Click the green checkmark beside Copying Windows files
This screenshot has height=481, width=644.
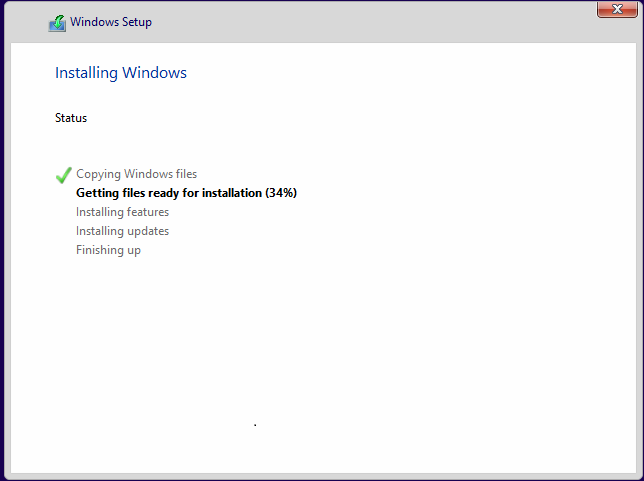coord(64,175)
